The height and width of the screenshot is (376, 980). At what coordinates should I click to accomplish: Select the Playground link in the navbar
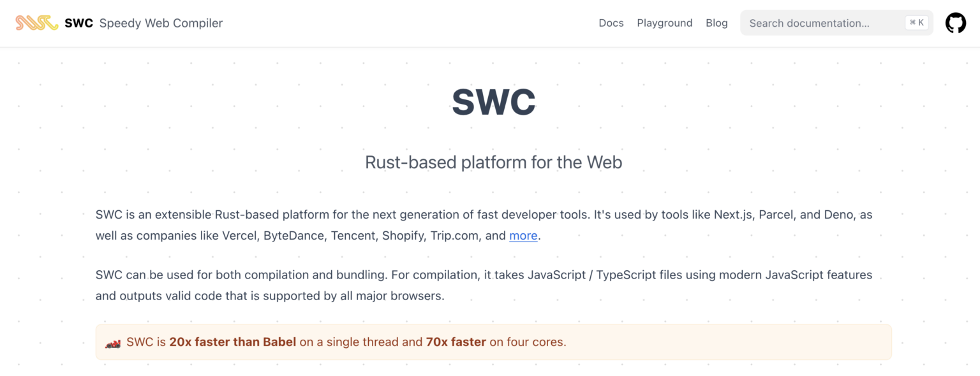[664, 23]
